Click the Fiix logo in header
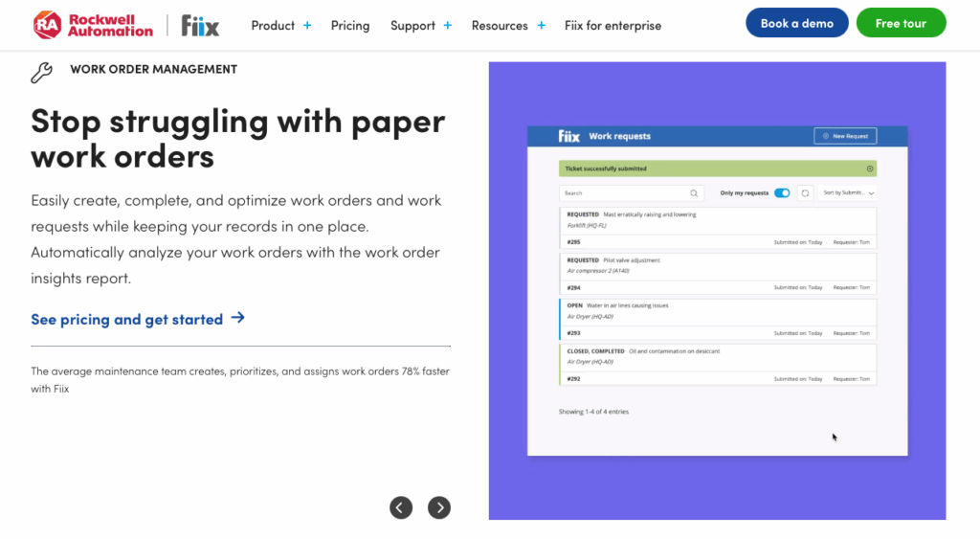 click(200, 26)
